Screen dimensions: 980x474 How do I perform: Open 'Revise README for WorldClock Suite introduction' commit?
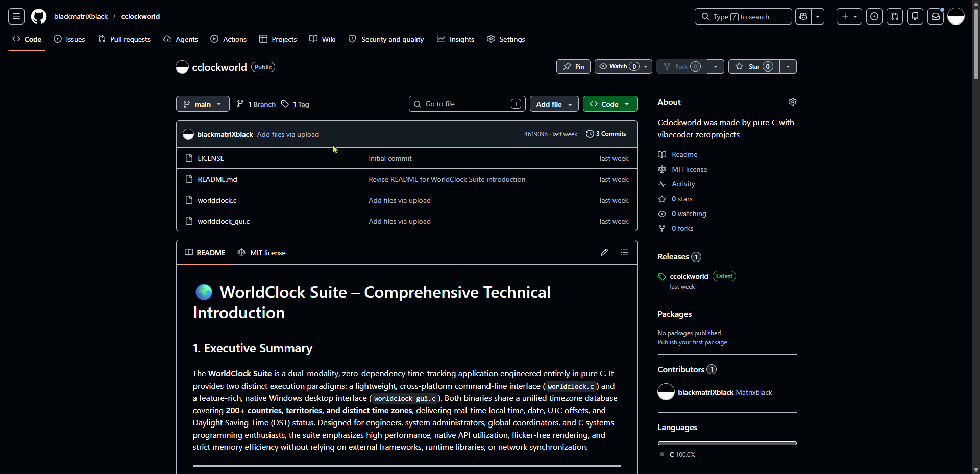(x=447, y=179)
